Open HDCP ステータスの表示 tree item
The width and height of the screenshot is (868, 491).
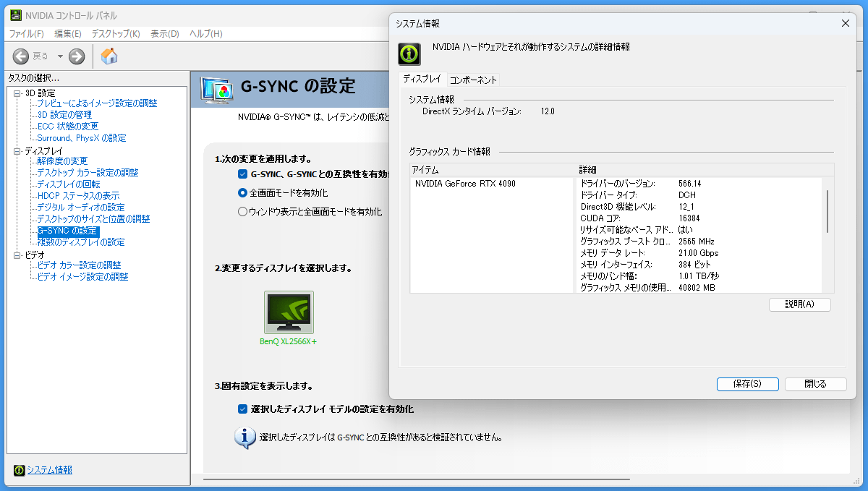(x=78, y=196)
